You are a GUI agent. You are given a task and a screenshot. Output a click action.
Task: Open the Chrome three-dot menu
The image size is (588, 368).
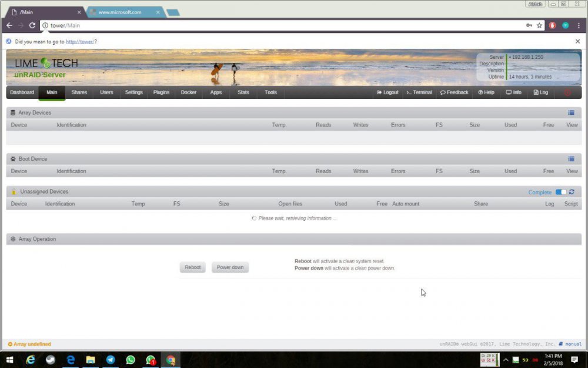tap(579, 25)
